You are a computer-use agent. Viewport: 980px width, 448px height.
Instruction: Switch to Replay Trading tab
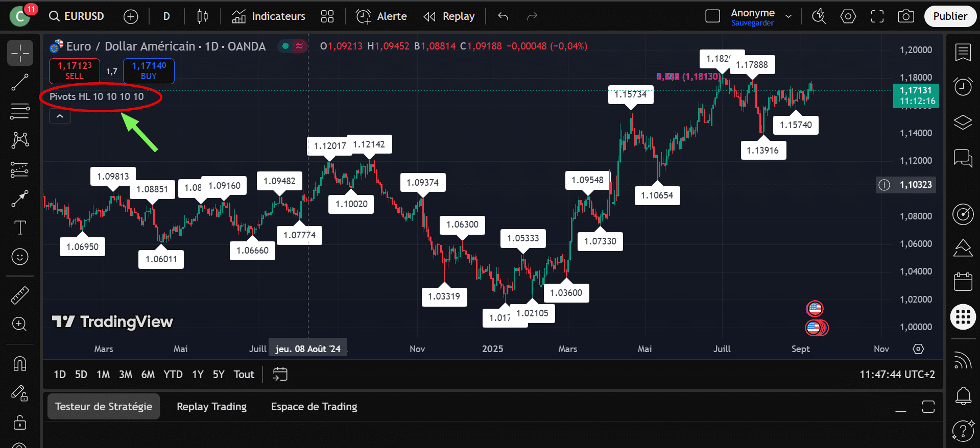coord(211,407)
